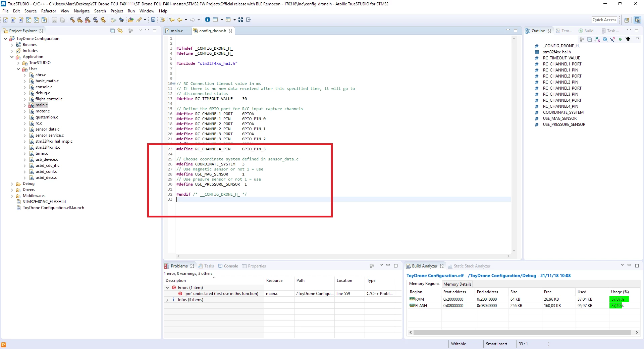This screenshot has height=349, width=644.
Task: Collapse the Application folder
Action: [12, 57]
